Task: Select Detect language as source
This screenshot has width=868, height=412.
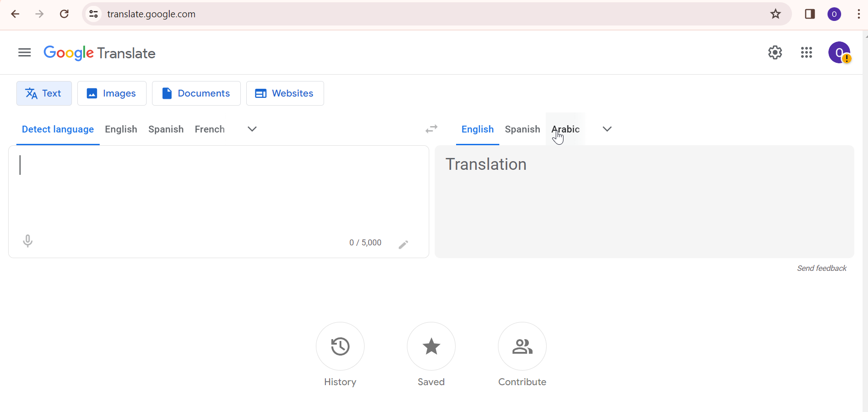Action: click(58, 129)
